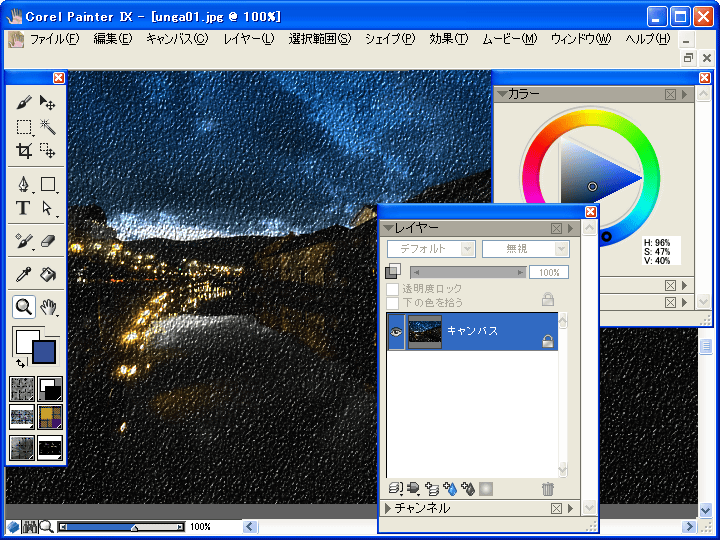Screen dimensions: 720x540
Task: Click the binoculars icon in status bar
Action: point(30,527)
